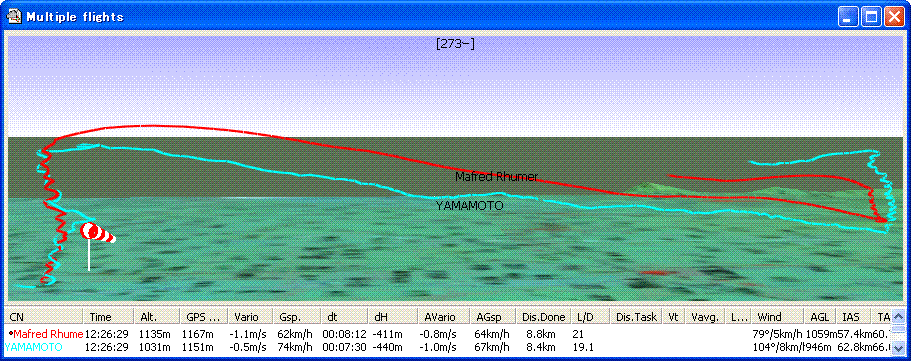This screenshot has width=911, height=361.
Task: Select the YAMAMOTO row in table
Action: tap(447, 347)
